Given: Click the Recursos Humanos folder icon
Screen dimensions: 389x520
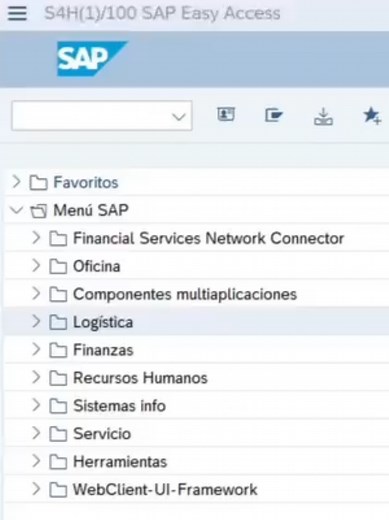Looking at the screenshot, I should point(58,378).
